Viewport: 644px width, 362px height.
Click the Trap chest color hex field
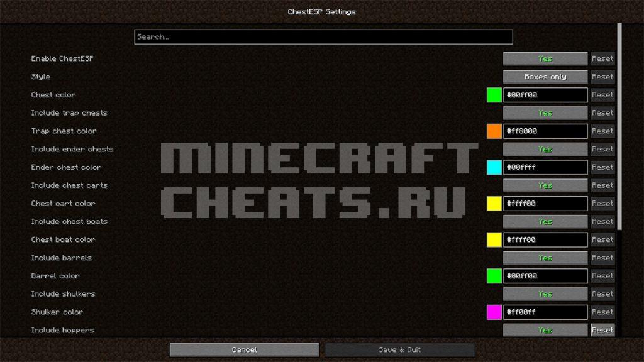(x=545, y=131)
